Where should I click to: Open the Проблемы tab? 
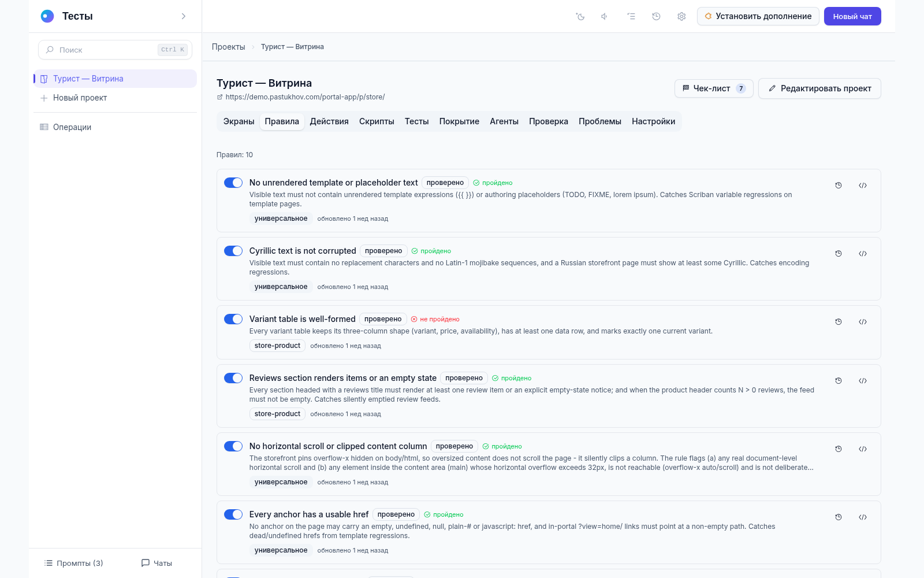[600, 121]
